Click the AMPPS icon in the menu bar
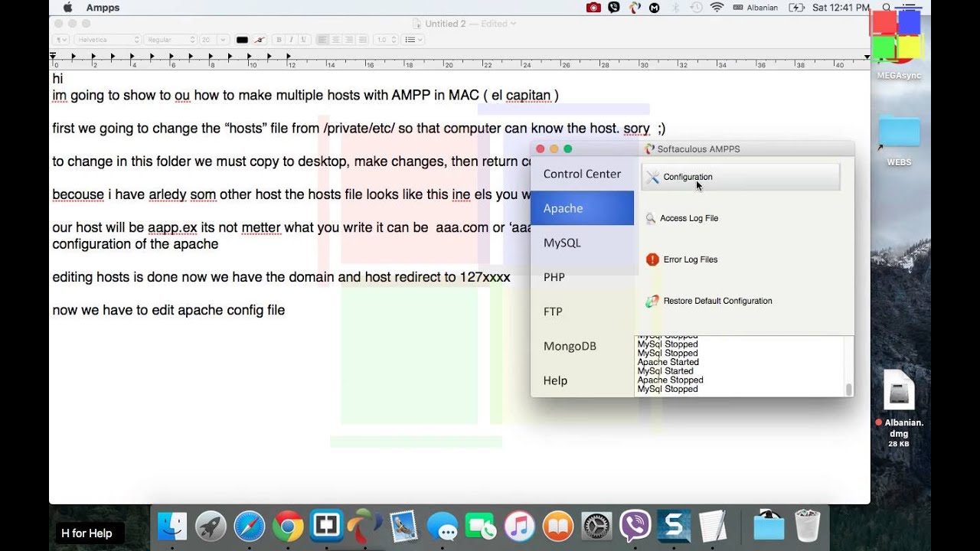 pyautogui.click(x=634, y=8)
